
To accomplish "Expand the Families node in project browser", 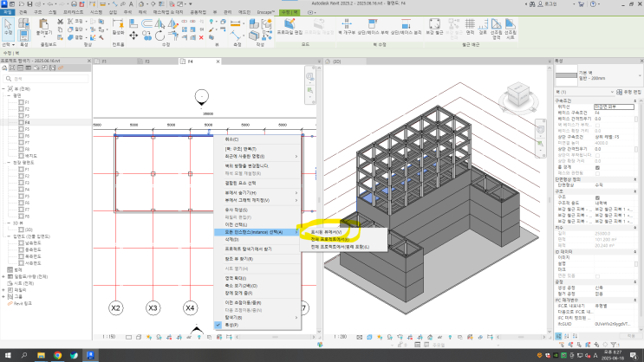I will click(3, 290).
